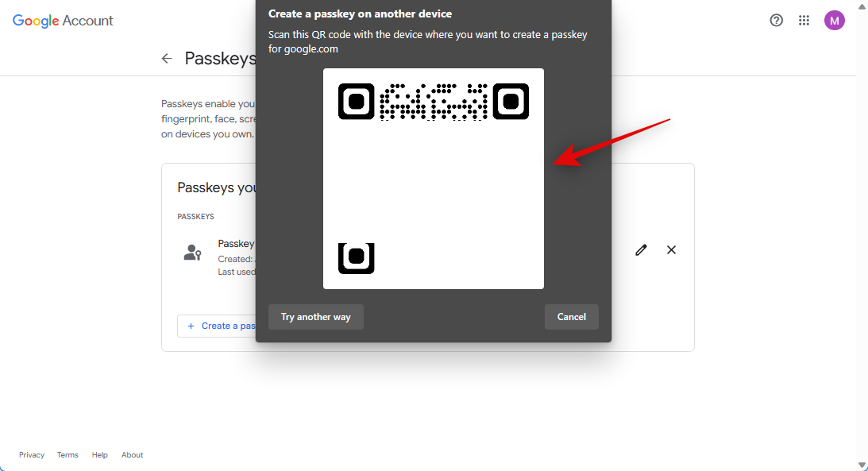868x471 pixels.
Task: Open the purple M profile avatar
Action: tap(834, 21)
